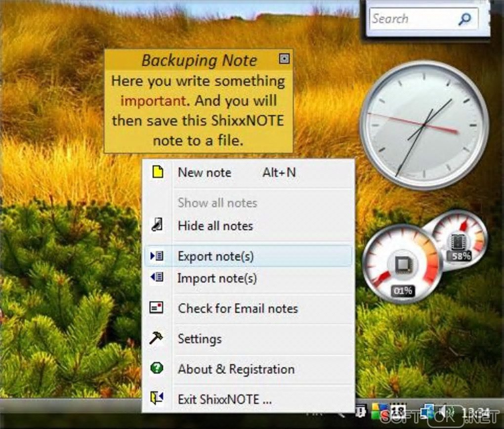The image size is (504, 429).
Task: Click the note text 'note to a file.'
Action: click(198, 140)
